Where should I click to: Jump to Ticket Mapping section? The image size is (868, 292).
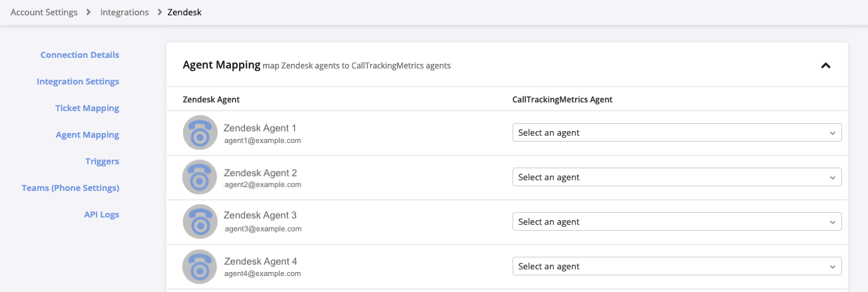[x=87, y=108]
